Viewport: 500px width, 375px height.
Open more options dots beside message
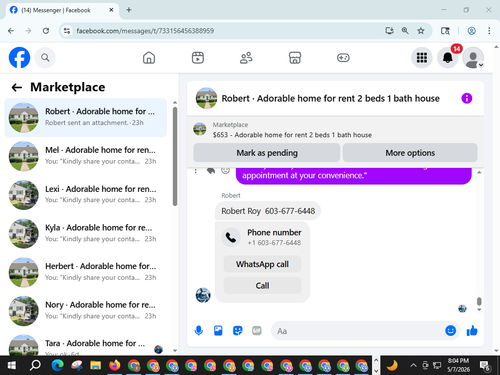(x=196, y=171)
